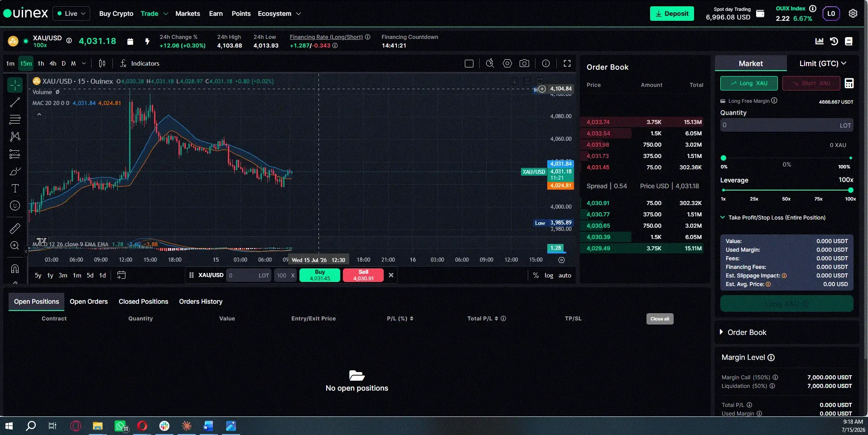Switch chart to D timeframe
This screenshot has width=868, height=435.
coord(64,63)
